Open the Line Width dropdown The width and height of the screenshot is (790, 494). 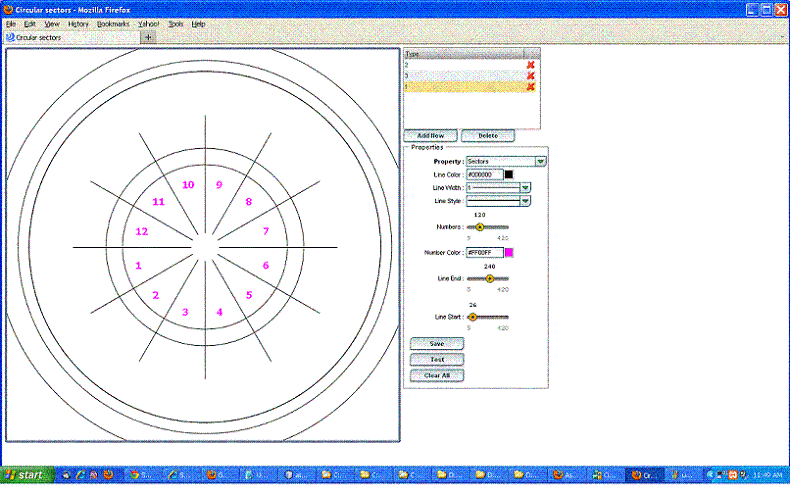click(525, 187)
